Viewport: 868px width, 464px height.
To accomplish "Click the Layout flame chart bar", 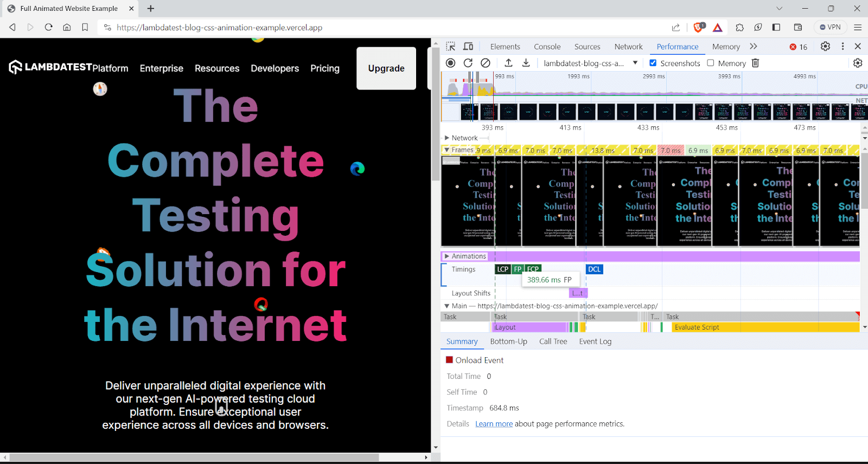I will (x=529, y=327).
